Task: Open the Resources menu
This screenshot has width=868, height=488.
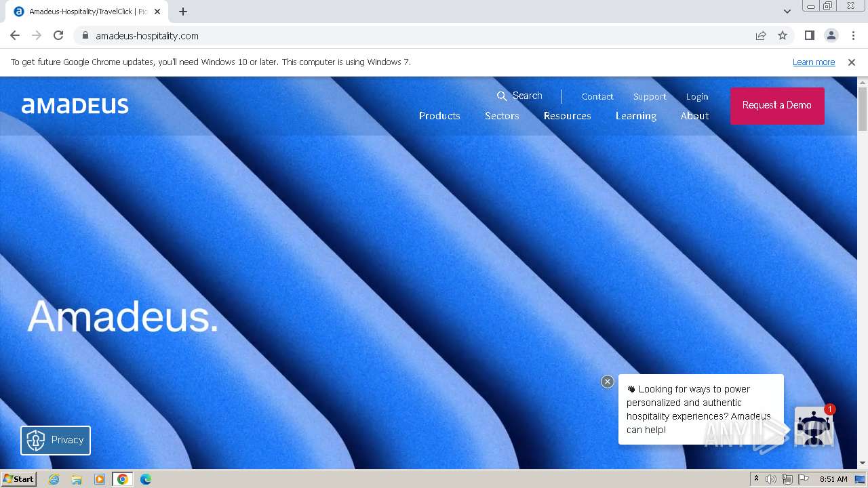Action: tap(568, 116)
